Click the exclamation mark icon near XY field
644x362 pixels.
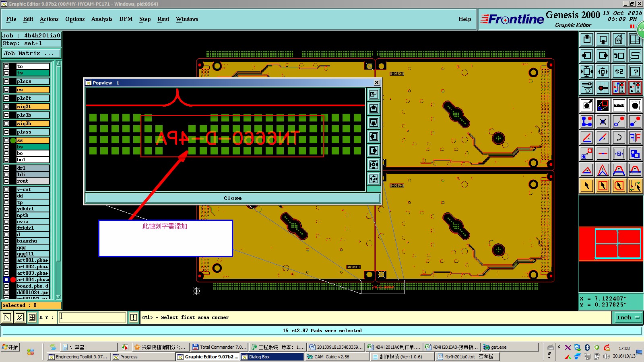pos(134,317)
